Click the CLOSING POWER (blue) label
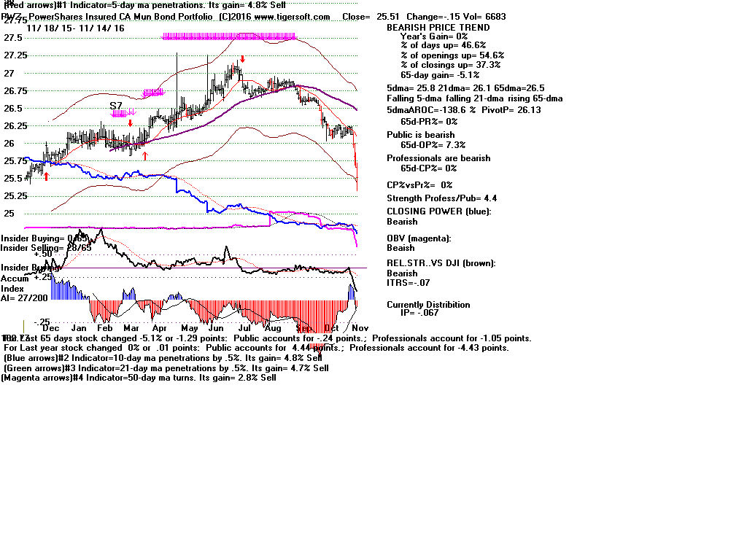Screen dimensions: 747x560 pyautogui.click(x=438, y=211)
